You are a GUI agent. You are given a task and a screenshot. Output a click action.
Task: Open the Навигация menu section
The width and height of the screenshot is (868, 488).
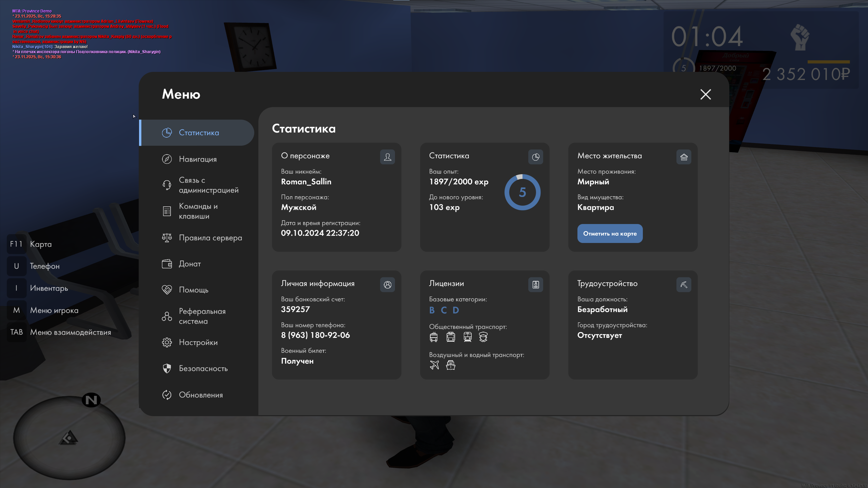(x=198, y=159)
